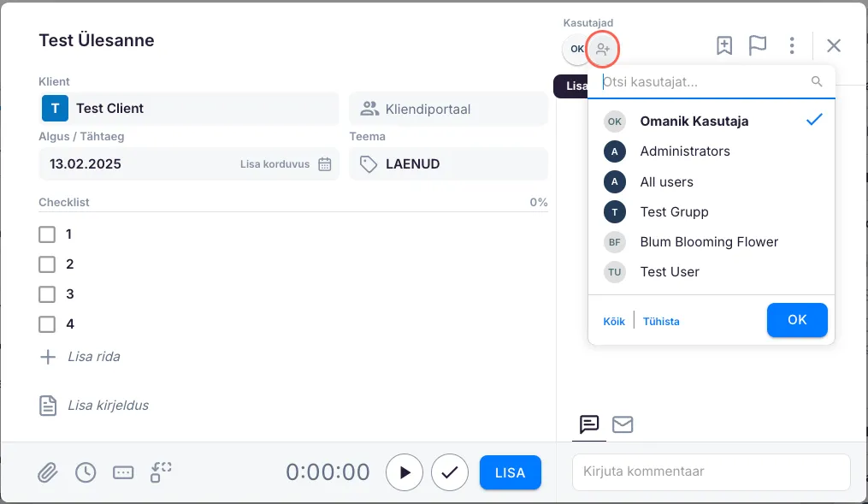Open time log clock icon

tap(86, 472)
